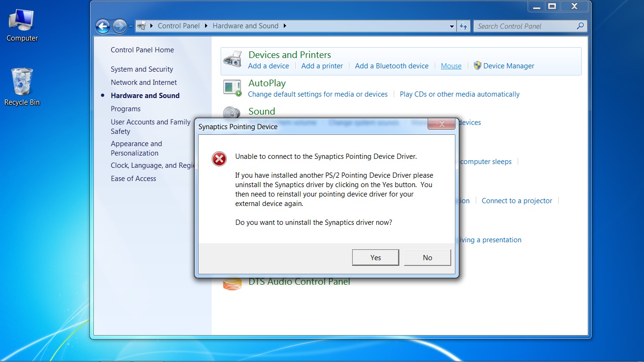Click Play CDs or other media automatically

[x=460, y=94]
